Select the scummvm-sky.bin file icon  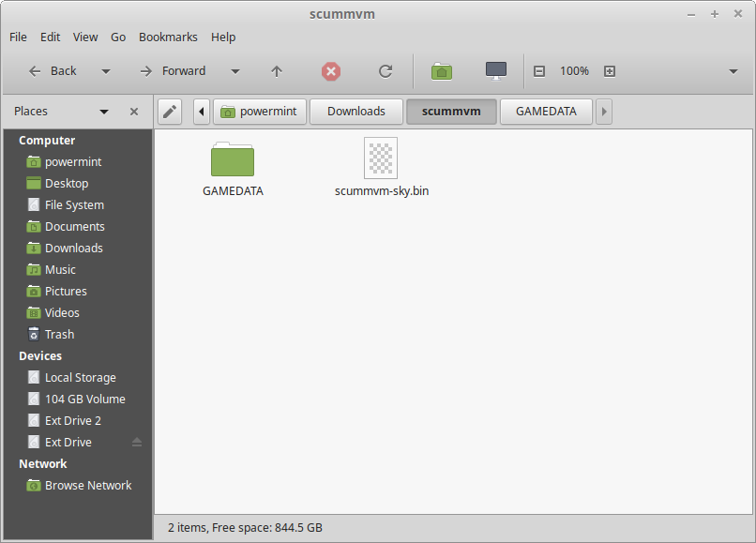click(x=381, y=158)
